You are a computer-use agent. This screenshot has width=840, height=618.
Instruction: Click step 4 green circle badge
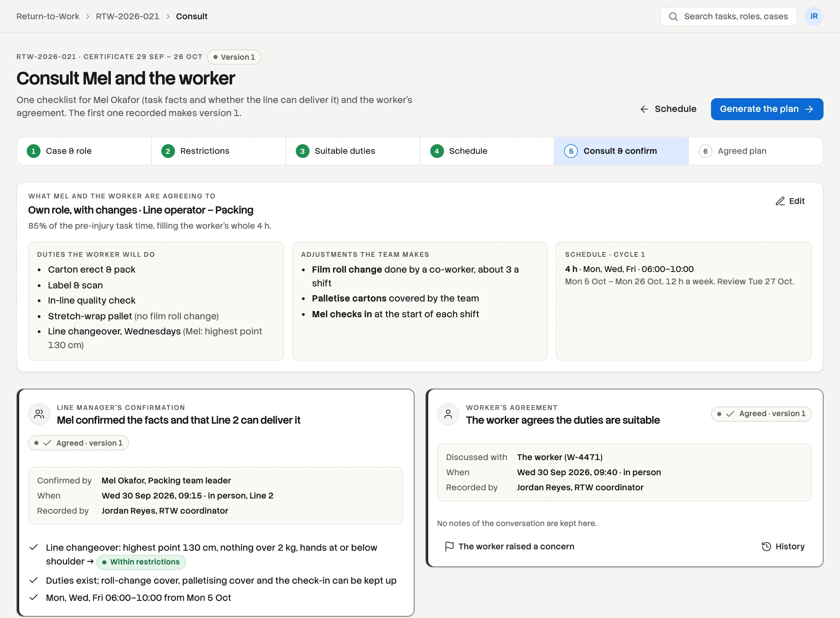click(x=436, y=151)
